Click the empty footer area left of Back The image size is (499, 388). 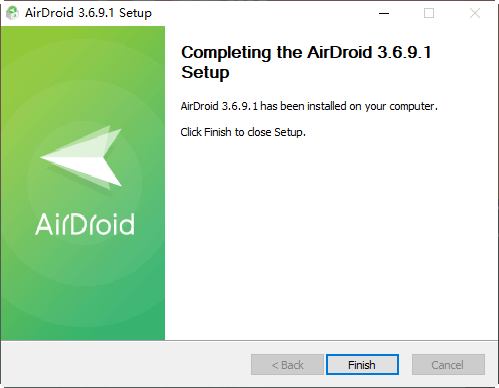[x=126, y=364]
